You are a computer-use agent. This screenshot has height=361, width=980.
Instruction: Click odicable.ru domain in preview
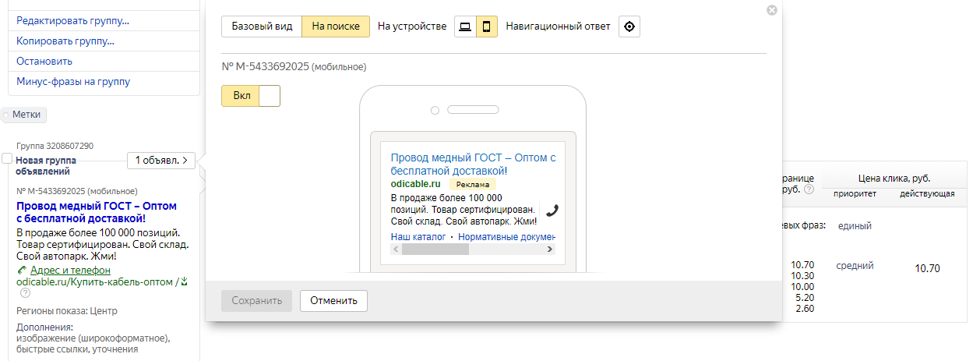[416, 184]
